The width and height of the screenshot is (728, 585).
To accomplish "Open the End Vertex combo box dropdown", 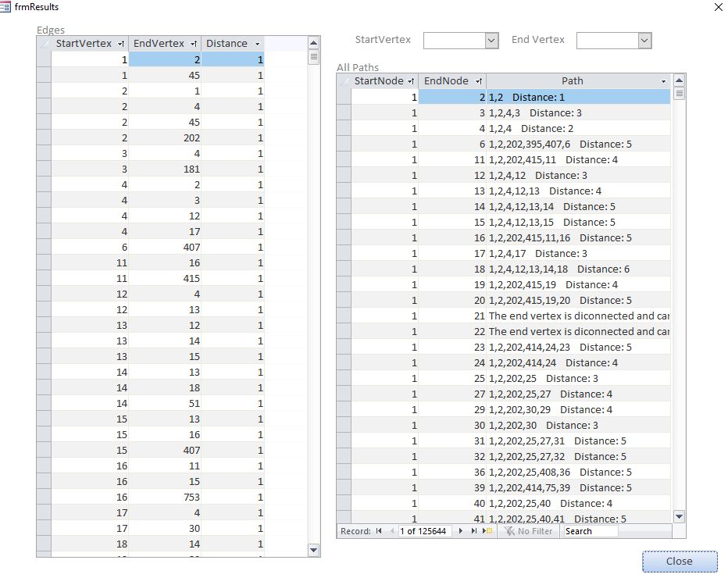I will click(644, 41).
